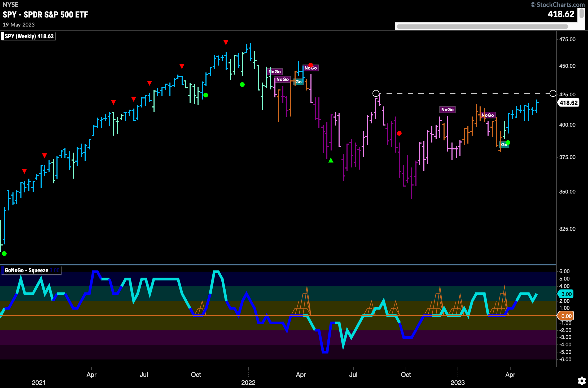Click the red down-triangle marker near September 2021

pyautogui.click(x=182, y=66)
